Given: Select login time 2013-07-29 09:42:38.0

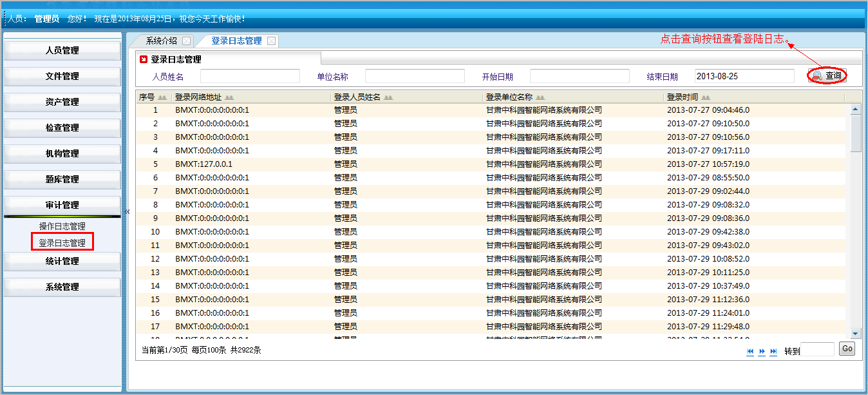Looking at the screenshot, I should coord(708,232).
